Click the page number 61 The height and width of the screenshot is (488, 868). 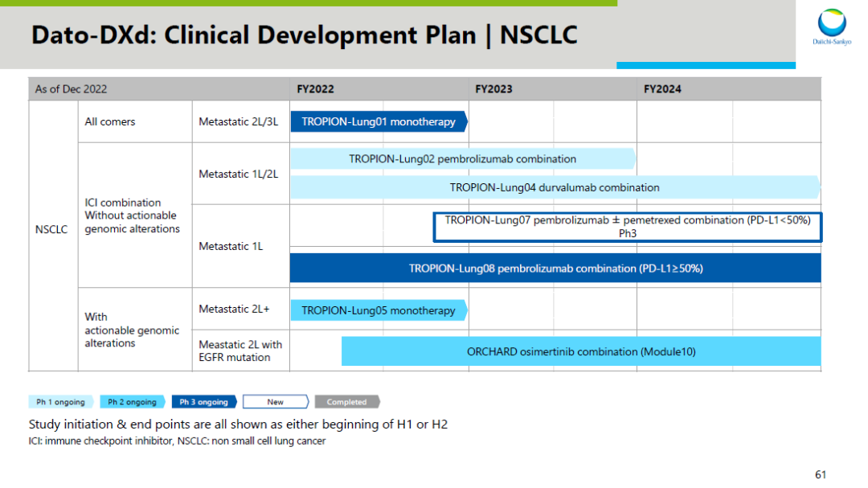[820, 474]
